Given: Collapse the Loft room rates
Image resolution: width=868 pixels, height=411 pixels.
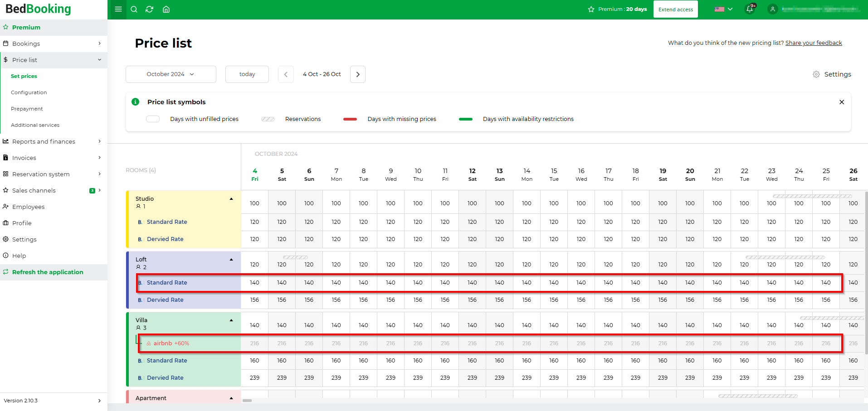Looking at the screenshot, I should 231,260.
